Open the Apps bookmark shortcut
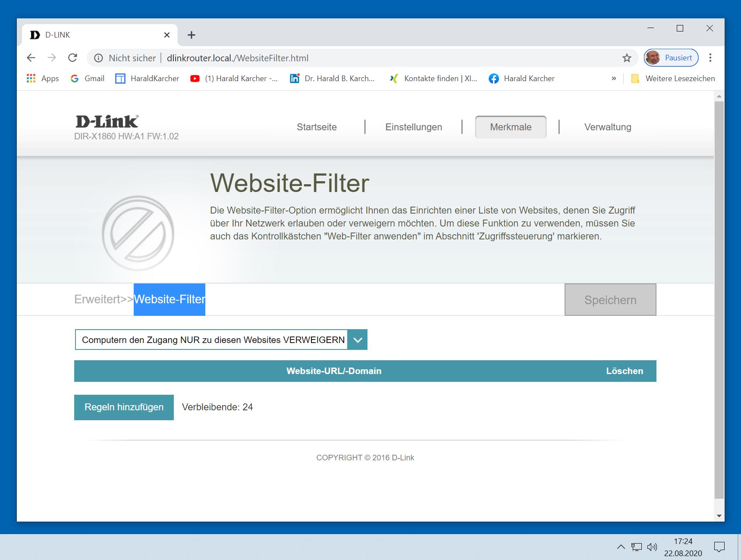This screenshot has width=741, height=560. pos(42,79)
